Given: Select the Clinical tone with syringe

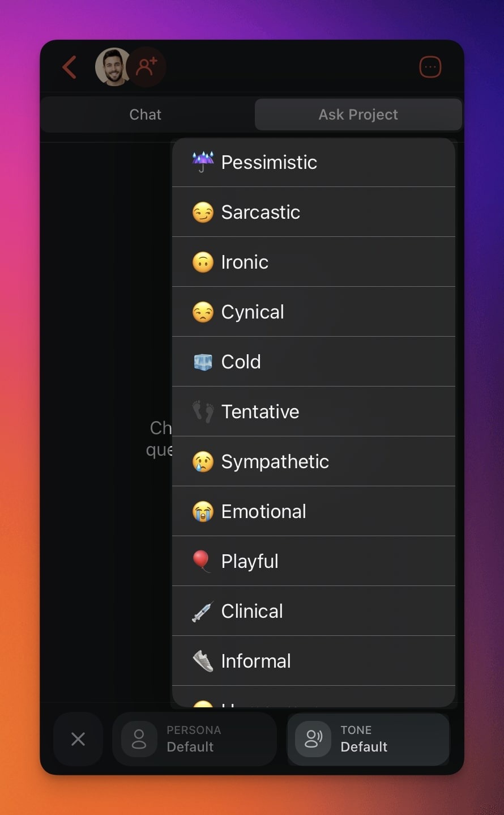Looking at the screenshot, I should pyautogui.click(x=313, y=611).
